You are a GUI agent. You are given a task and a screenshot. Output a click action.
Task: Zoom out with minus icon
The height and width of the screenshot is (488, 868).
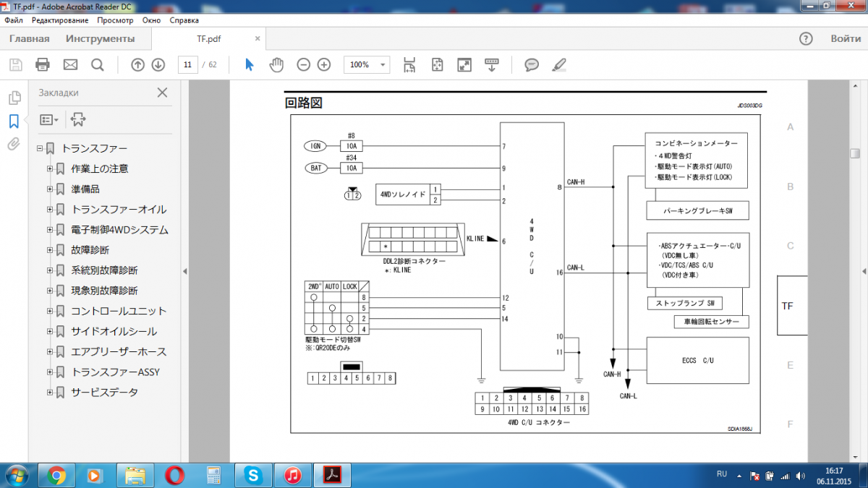tap(304, 65)
